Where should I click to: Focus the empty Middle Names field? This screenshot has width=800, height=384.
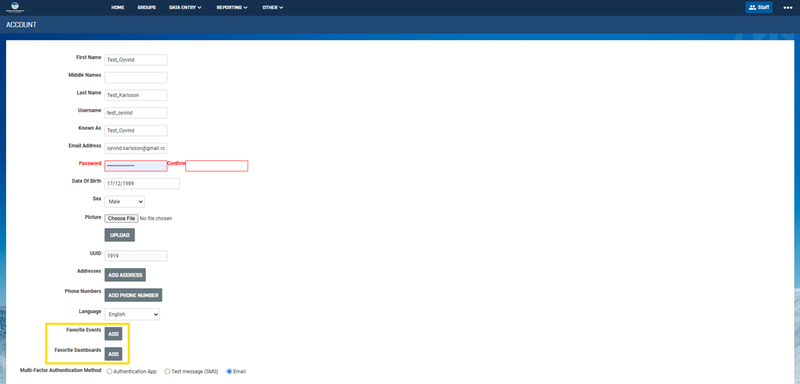click(x=136, y=78)
